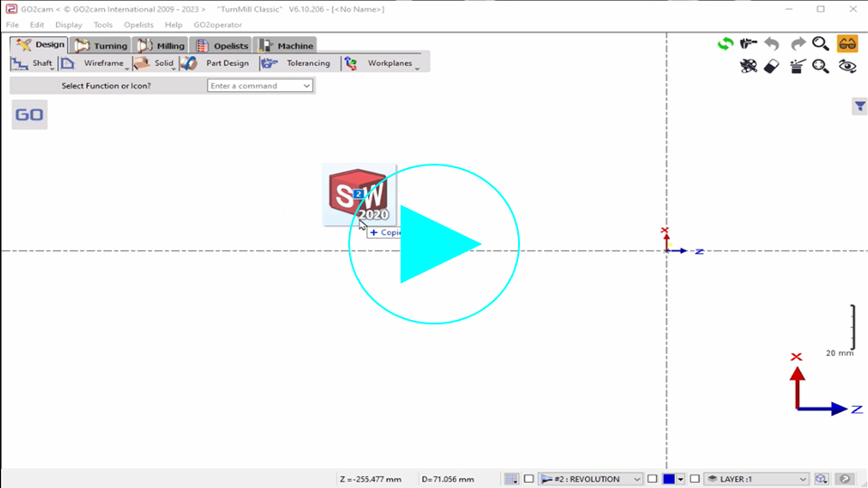Click the magic hat wizard icon
This screenshot has width=868, height=488.
coord(797,67)
